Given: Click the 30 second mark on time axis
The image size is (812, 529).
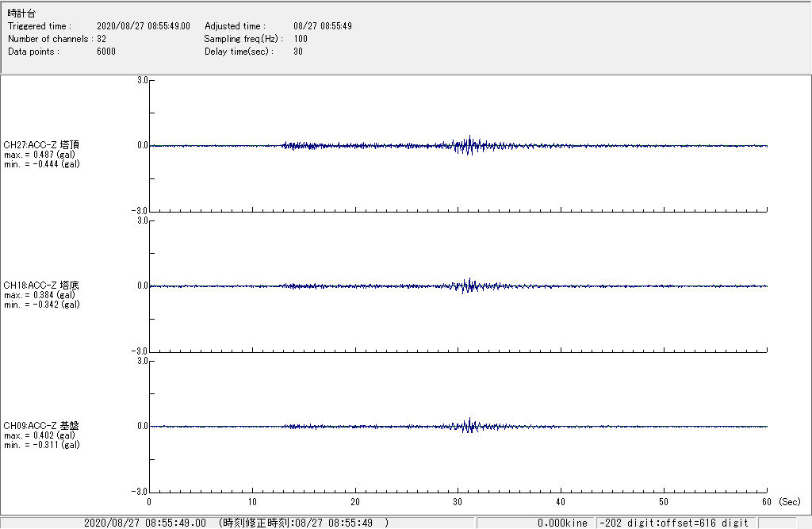Looking at the screenshot, I should point(458,502).
